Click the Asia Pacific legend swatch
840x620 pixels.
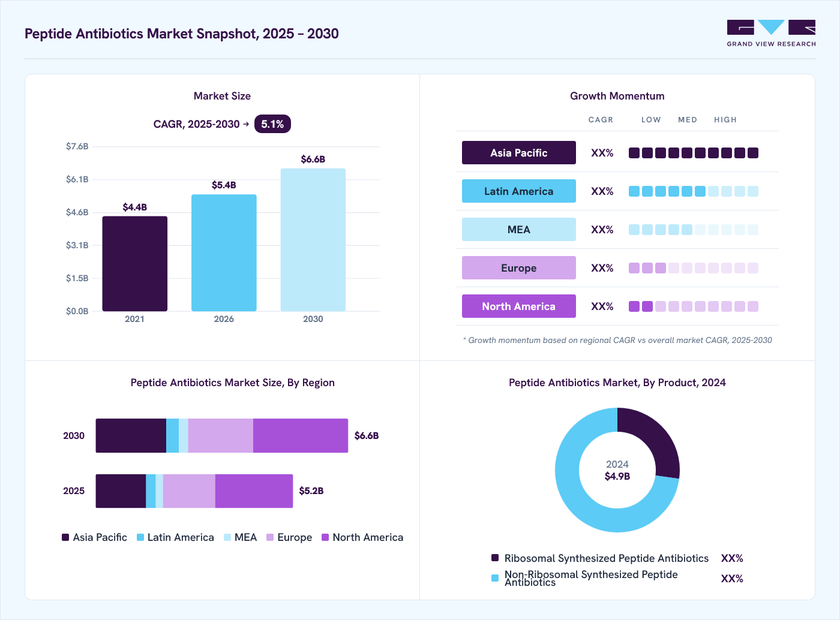click(x=65, y=537)
